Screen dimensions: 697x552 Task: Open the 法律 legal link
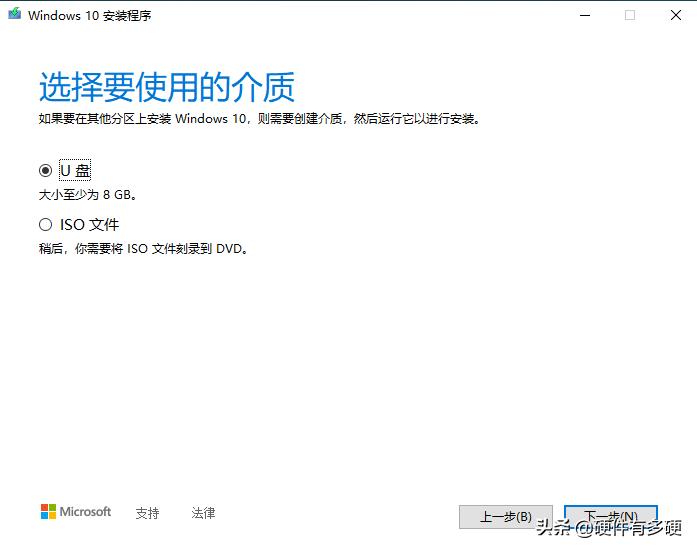coord(203,513)
